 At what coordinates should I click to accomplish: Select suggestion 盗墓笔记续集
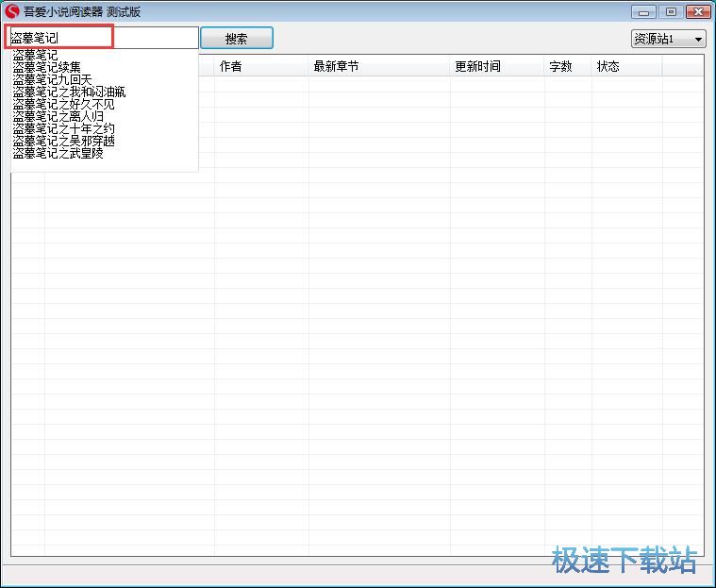tap(46, 67)
